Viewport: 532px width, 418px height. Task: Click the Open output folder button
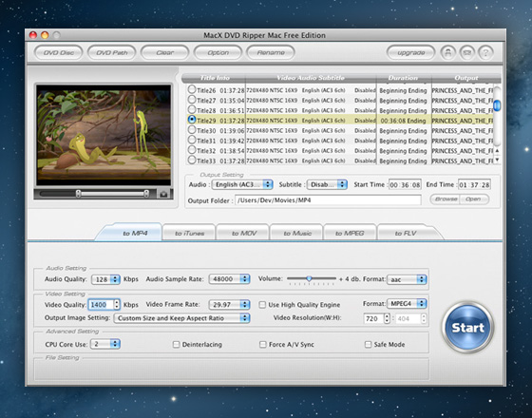474,199
